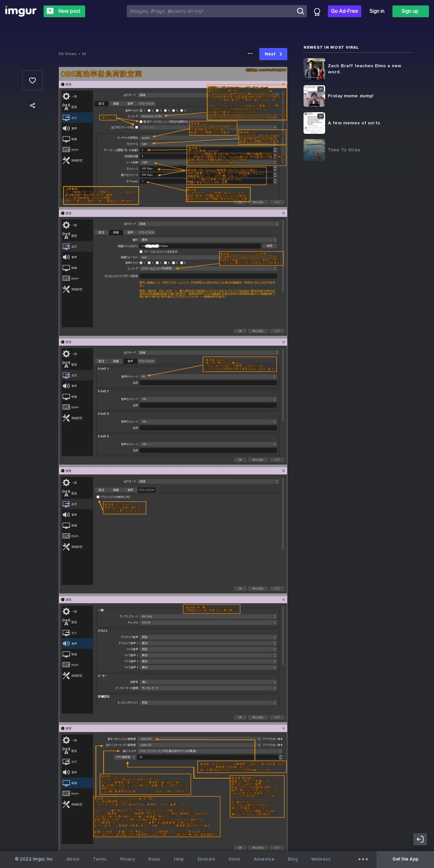Open the 減衰率 速い dropdown
The width and height of the screenshot is (434, 868).
pos(209,682)
